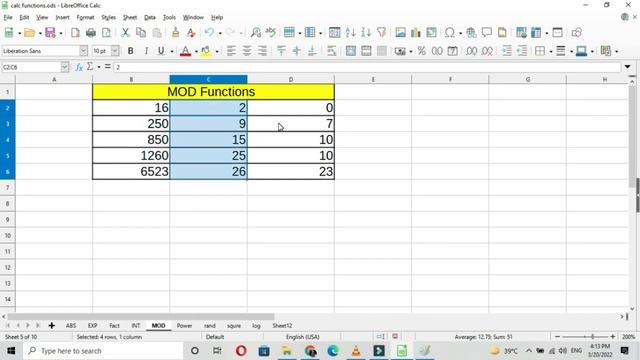Screen dimensions: 640x360
Task: Cut selection with scissors icon
Action: [x=125, y=33]
